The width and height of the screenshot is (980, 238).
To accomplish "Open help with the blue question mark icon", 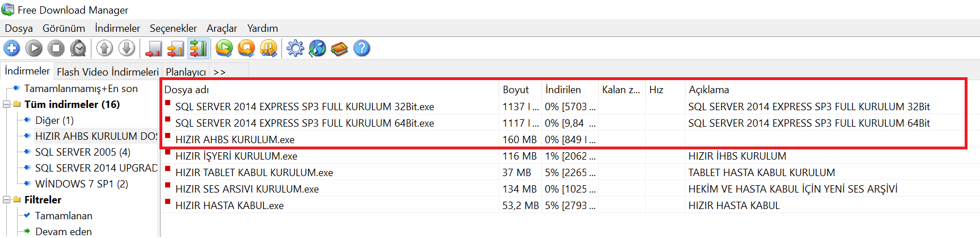I will point(361,48).
